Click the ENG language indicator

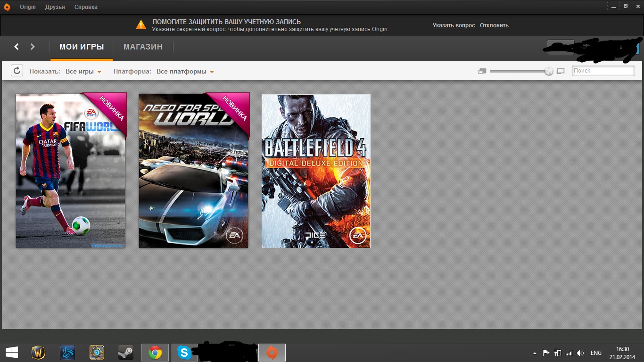596,353
